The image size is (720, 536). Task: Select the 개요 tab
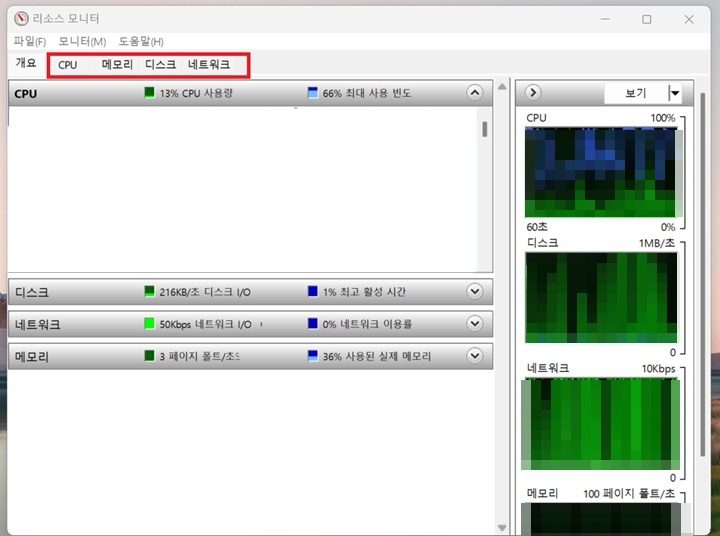26,63
